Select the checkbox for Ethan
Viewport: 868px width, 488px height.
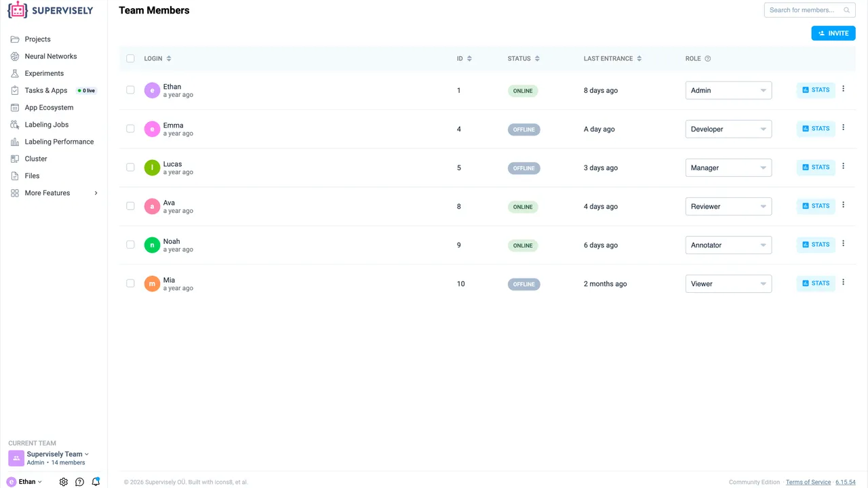(130, 90)
